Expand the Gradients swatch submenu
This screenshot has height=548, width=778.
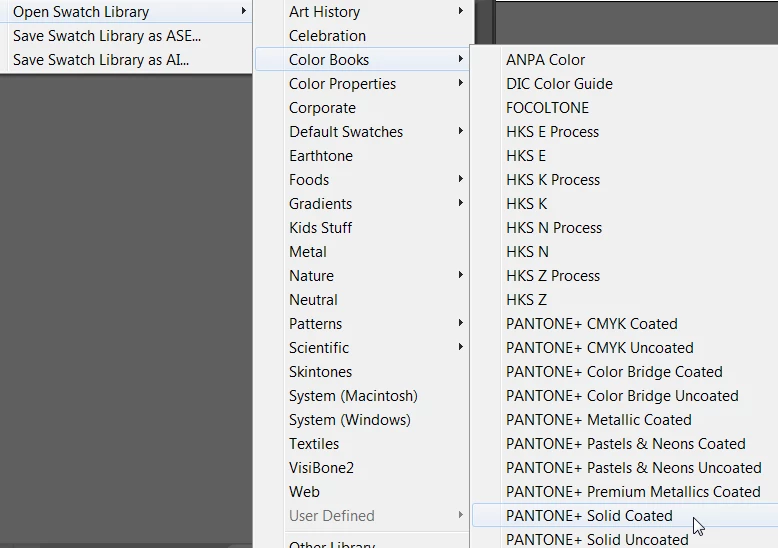(362, 204)
